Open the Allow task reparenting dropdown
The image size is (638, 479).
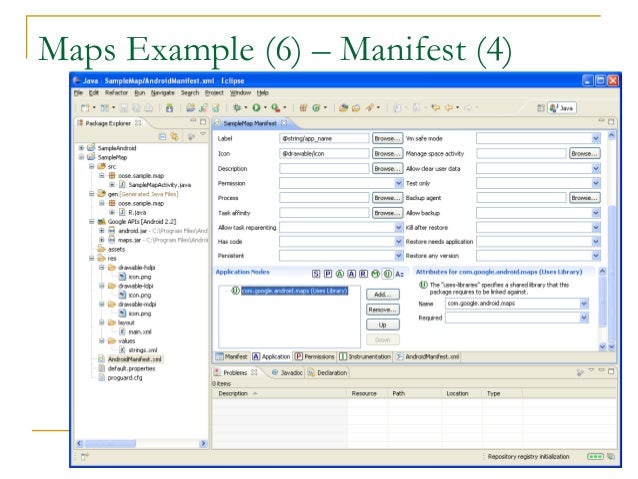click(x=398, y=227)
